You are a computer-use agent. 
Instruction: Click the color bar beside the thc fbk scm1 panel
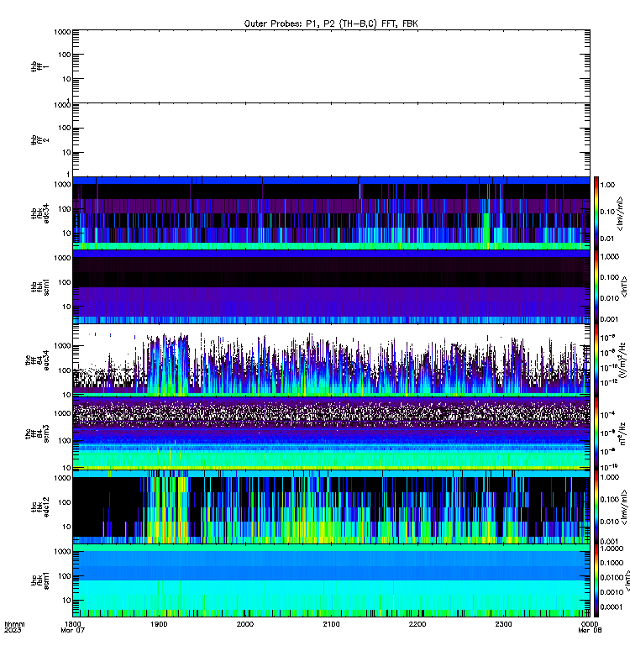point(596,580)
